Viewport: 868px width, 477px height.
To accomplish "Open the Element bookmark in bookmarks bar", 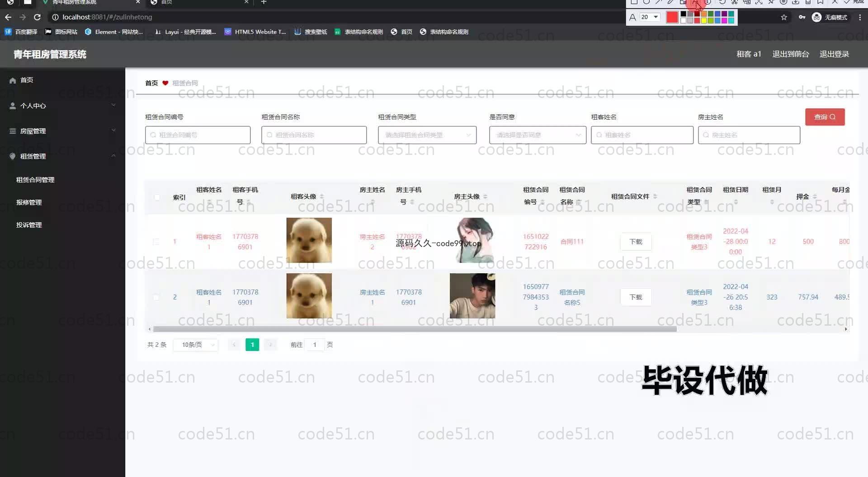I will 114,32.
